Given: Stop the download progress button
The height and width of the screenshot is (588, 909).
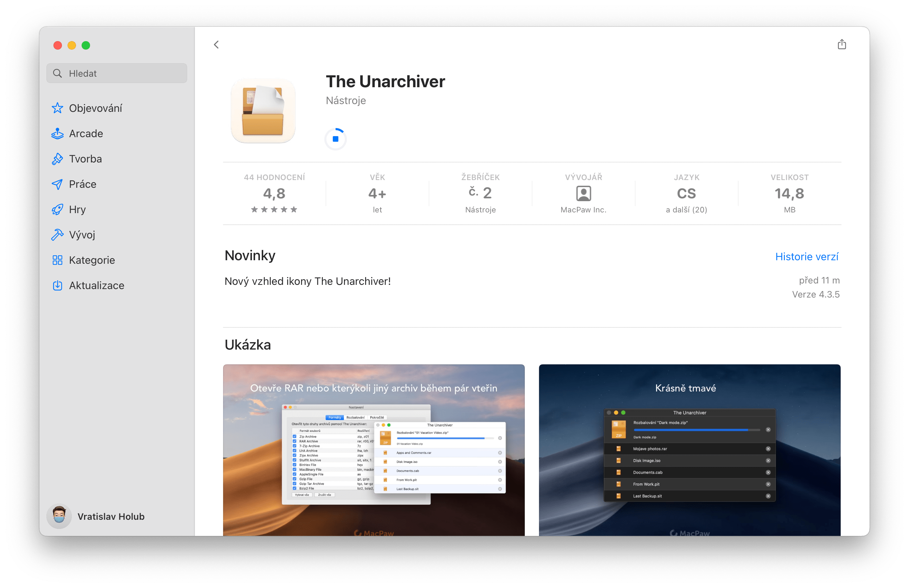Looking at the screenshot, I should [x=335, y=139].
